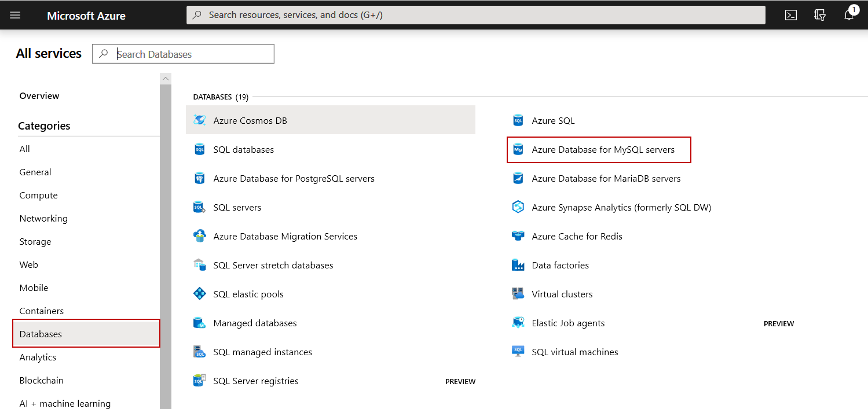Choose the Analytics category

click(38, 357)
